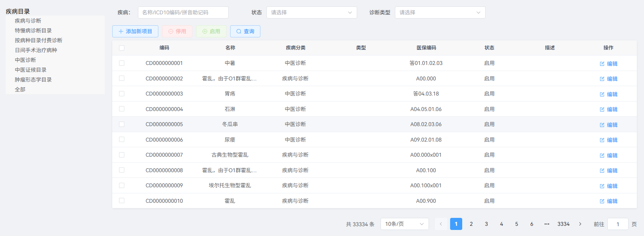This screenshot has height=236, width=644.
Task: Click the edit icon for row CD0000000001
Action: tap(602, 64)
